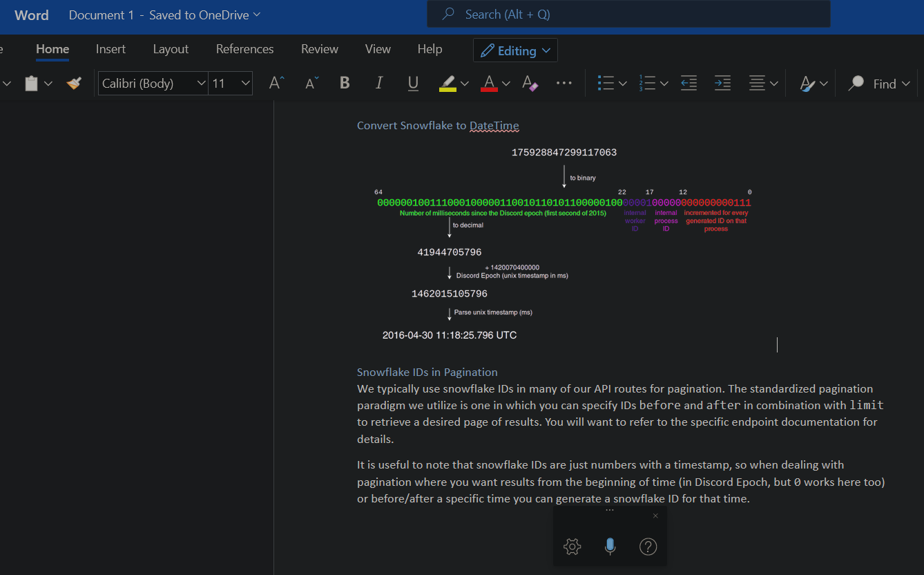Increase the font size
This screenshot has width=924, height=575.
(x=276, y=82)
